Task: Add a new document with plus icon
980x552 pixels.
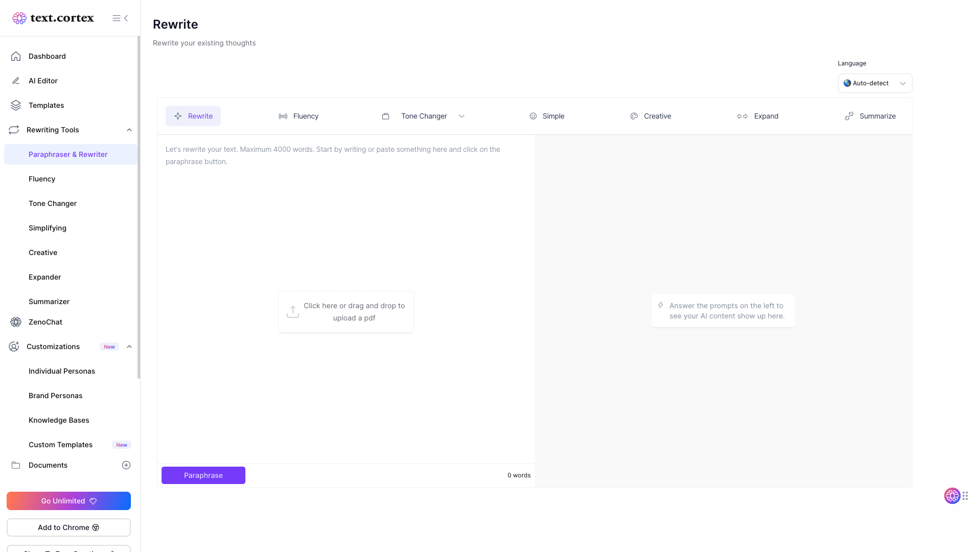Action: (126, 465)
